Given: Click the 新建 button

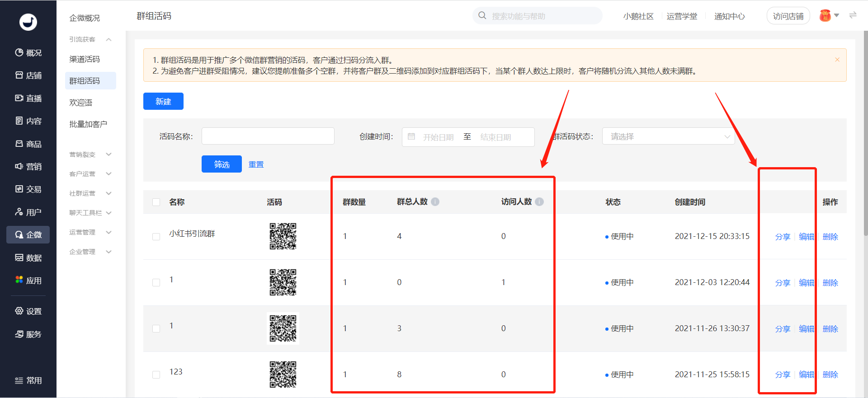Looking at the screenshot, I should [x=163, y=101].
